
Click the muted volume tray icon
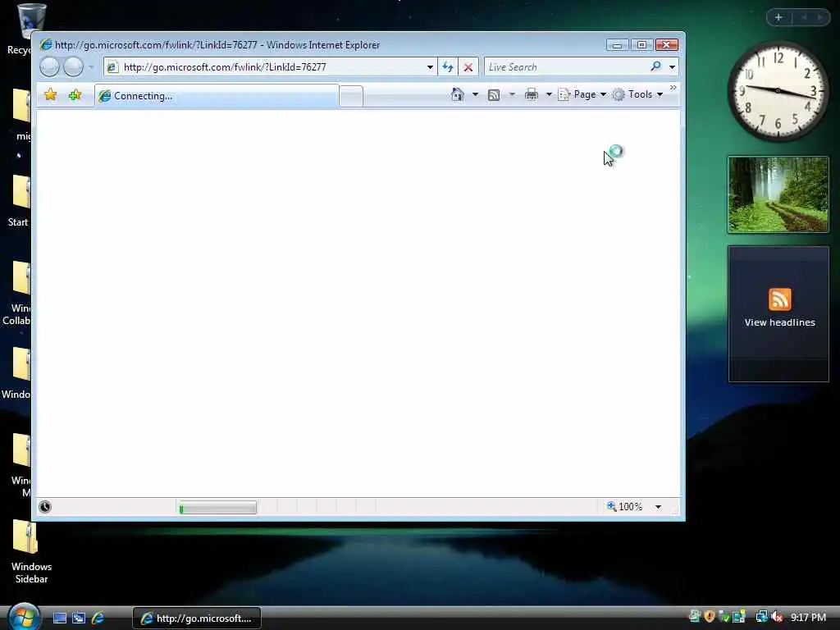777,617
